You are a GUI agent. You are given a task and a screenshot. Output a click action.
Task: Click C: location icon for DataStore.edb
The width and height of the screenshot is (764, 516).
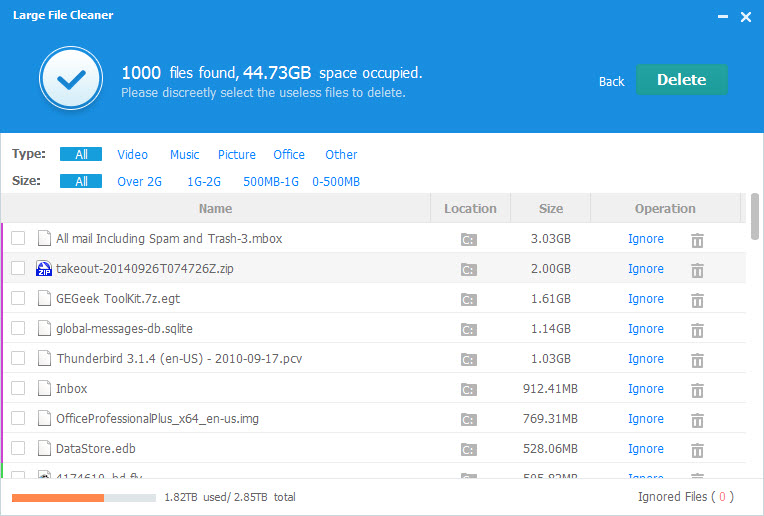(x=469, y=449)
